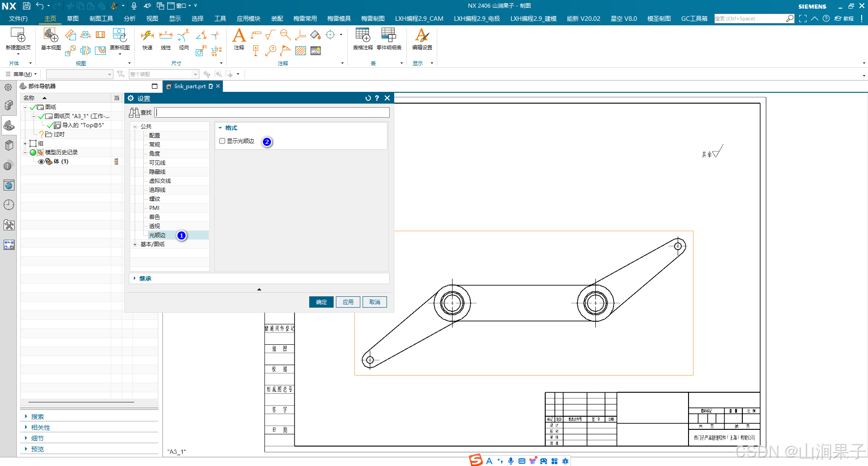Collapse the 格式 section in settings dialog
The image size is (868, 466).
coord(220,128)
